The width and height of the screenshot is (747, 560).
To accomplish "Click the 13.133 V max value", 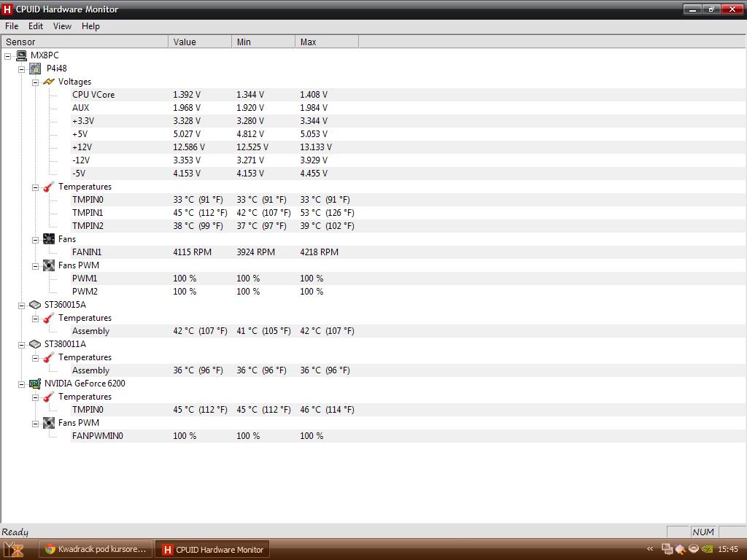I will point(315,147).
